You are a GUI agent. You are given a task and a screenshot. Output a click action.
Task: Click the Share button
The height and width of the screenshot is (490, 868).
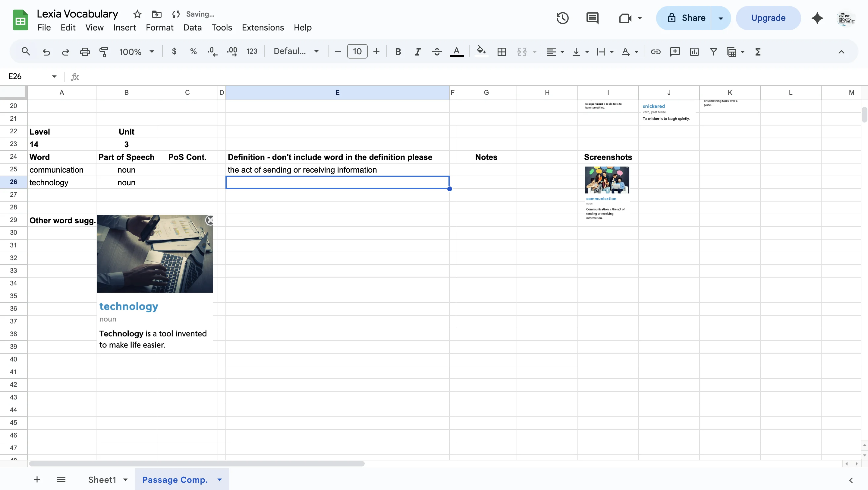click(x=688, y=18)
